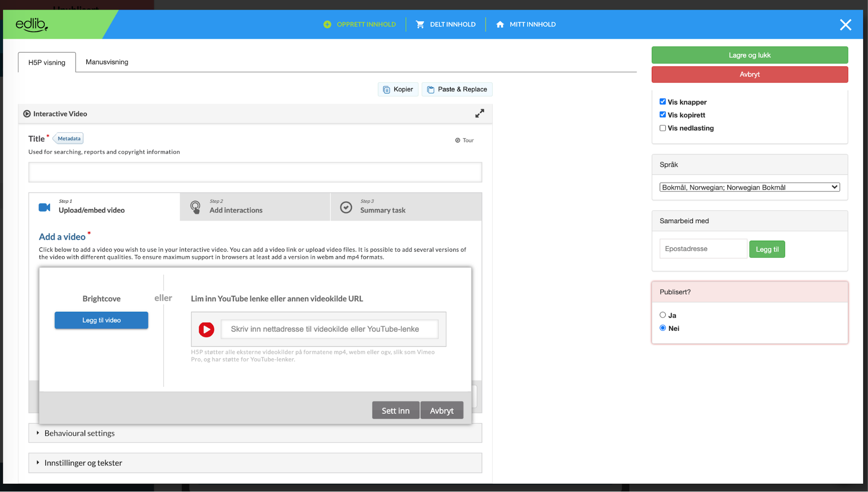Click the Brightcove heading
The height and width of the screenshot is (492, 868).
102,299
